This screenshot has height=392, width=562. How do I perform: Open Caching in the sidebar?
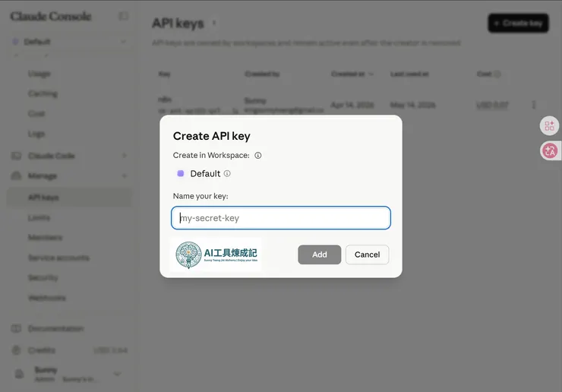point(43,93)
